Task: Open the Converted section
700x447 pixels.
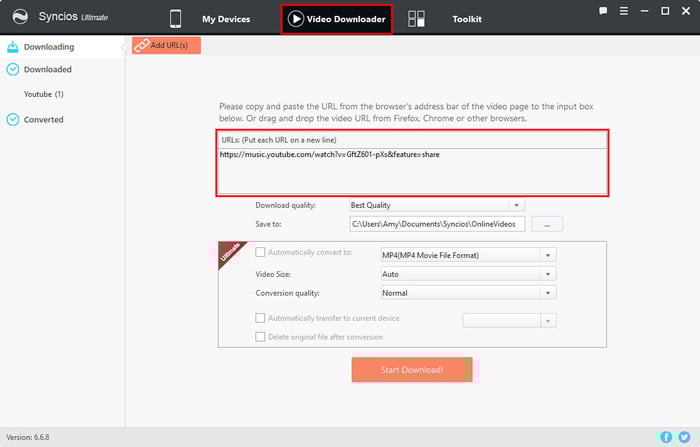Action: pyautogui.click(x=44, y=120)
